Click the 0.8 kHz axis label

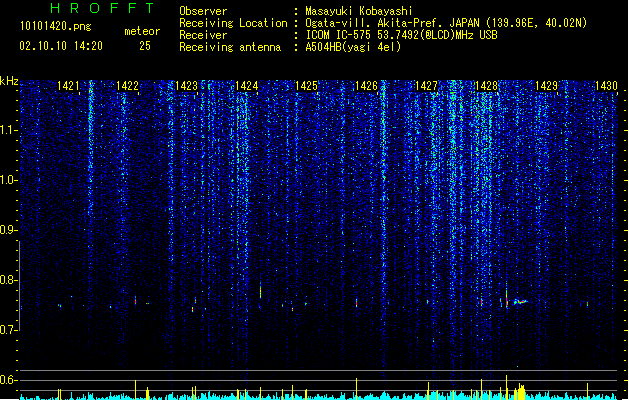[x=8, y=280]
